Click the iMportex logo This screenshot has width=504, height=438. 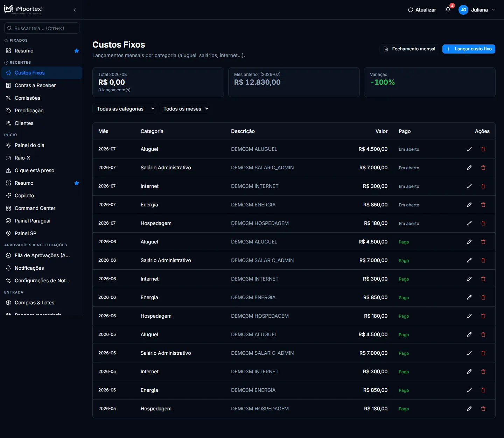tap(23, 9)
